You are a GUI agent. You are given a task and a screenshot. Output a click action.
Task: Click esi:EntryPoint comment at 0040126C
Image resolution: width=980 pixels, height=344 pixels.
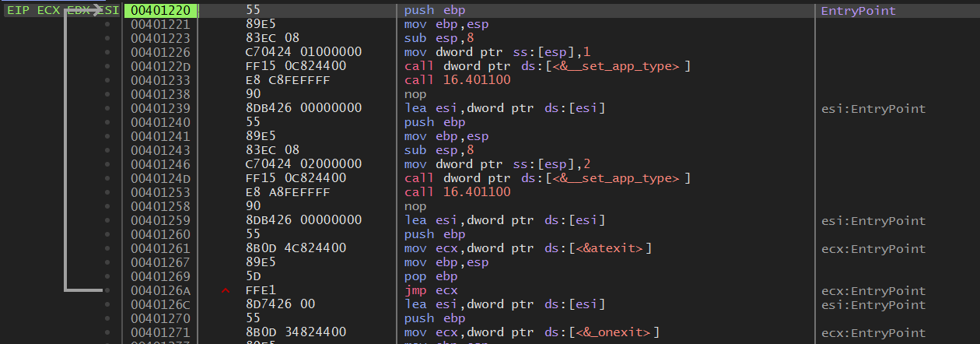point(873,304)
